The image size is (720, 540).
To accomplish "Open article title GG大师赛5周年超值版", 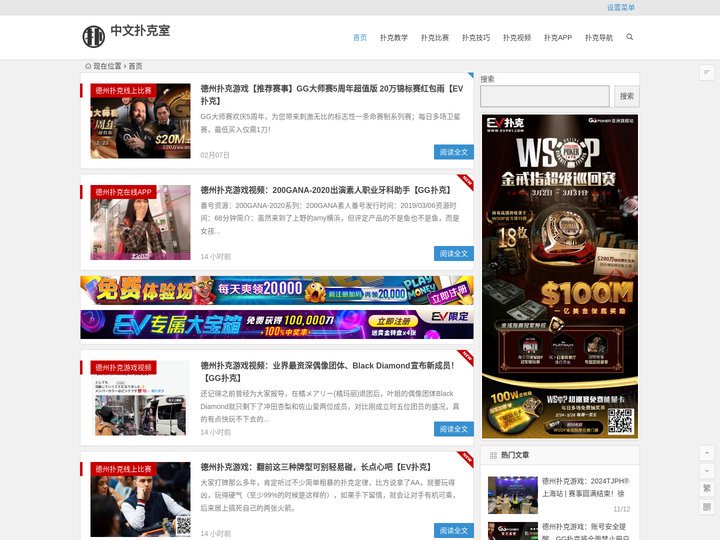I will tap(332, 95).
